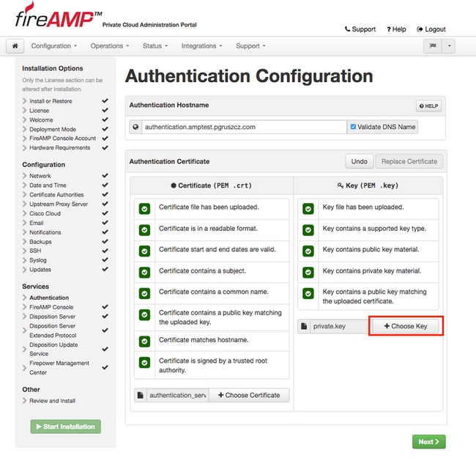476x461 pixels.
Task: Click the checkmark beside Updates
Action: tap(105, 269)
